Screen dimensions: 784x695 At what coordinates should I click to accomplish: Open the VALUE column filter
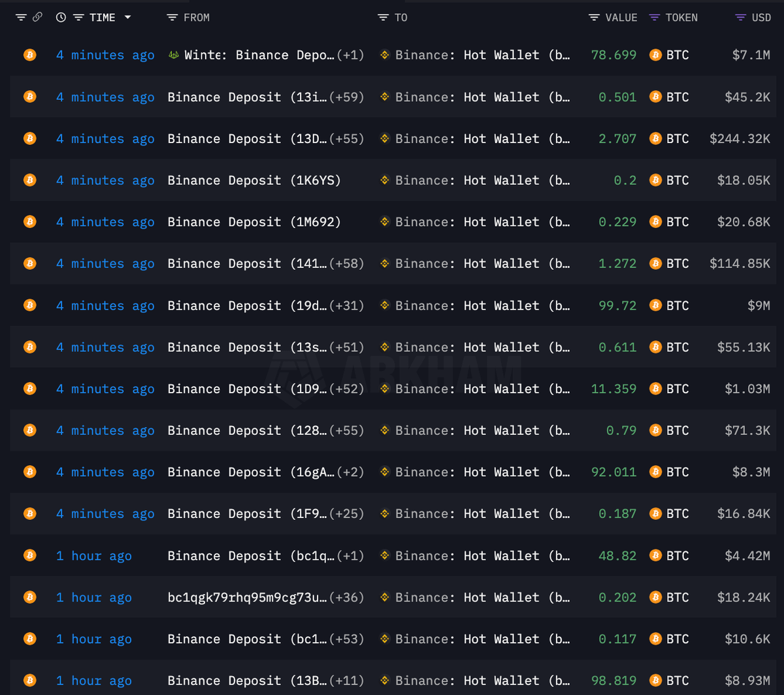595,18
